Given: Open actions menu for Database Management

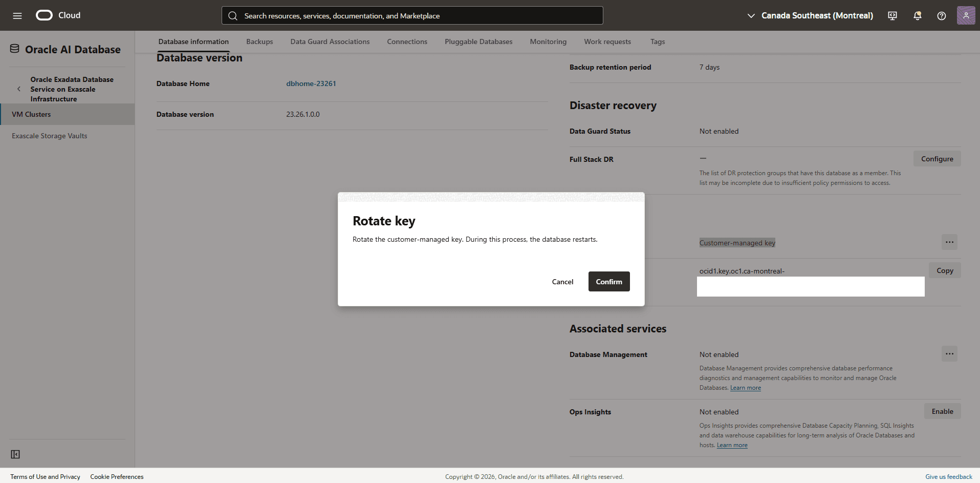Looking at the screenshot, I should tap(949, 354).
